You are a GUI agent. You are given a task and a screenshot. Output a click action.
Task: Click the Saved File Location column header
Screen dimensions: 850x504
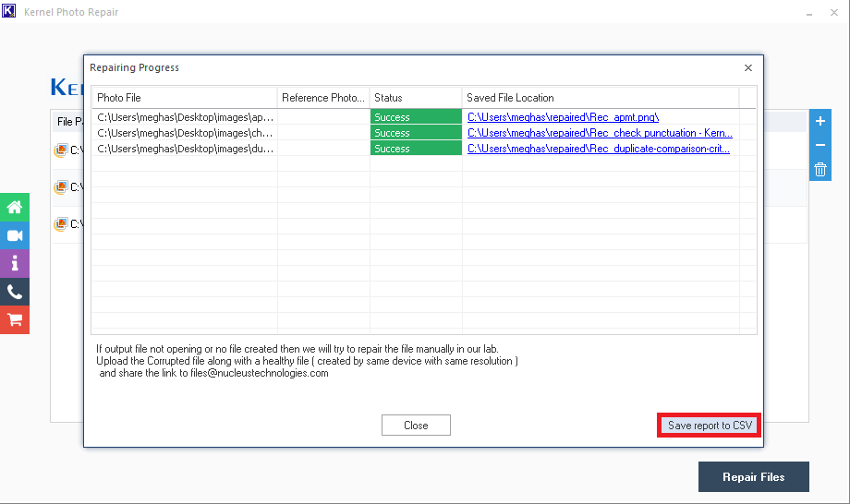pyautogui.click(x=601, y=98)
